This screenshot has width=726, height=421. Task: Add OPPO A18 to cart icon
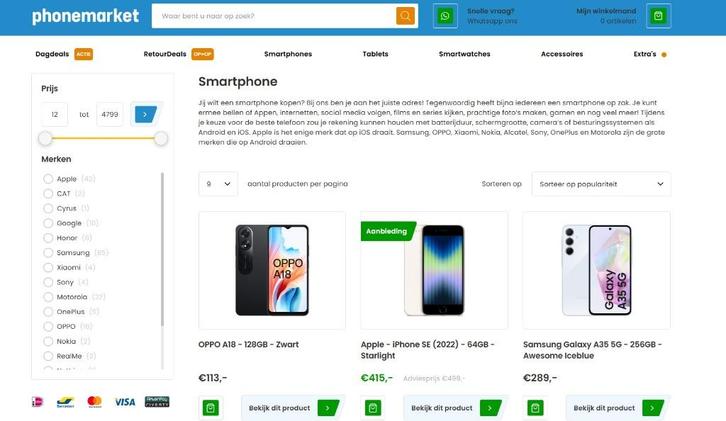[x=211, y=408]
